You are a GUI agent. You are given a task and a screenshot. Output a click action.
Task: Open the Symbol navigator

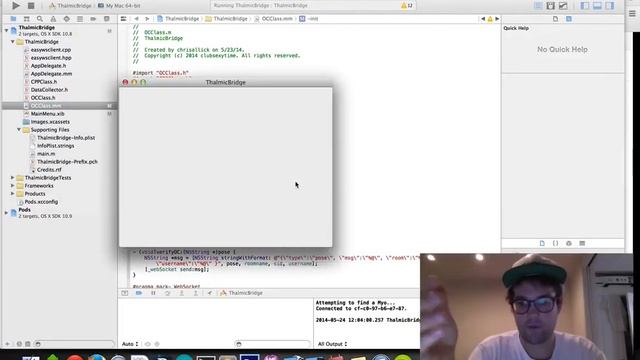tap(27, 19)
